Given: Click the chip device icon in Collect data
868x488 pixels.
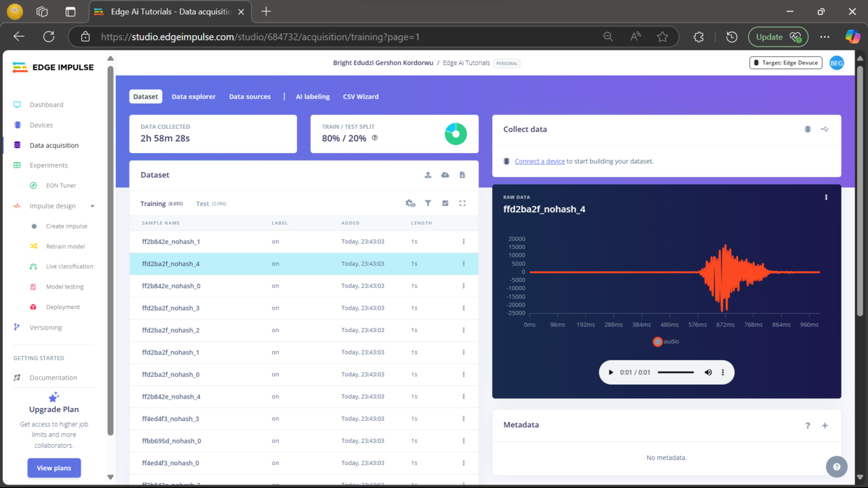Looking at the screenshot, I should (x=808, y=129).
